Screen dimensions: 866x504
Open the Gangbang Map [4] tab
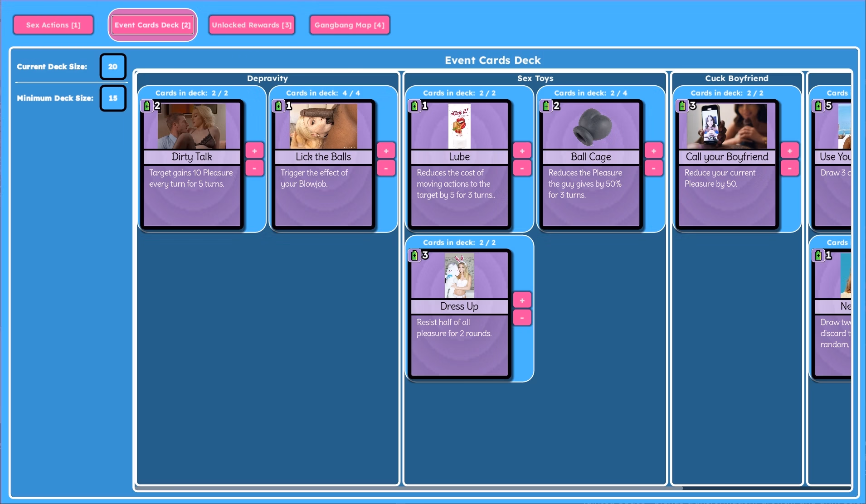pyautogui.click(x=350, y=25)
